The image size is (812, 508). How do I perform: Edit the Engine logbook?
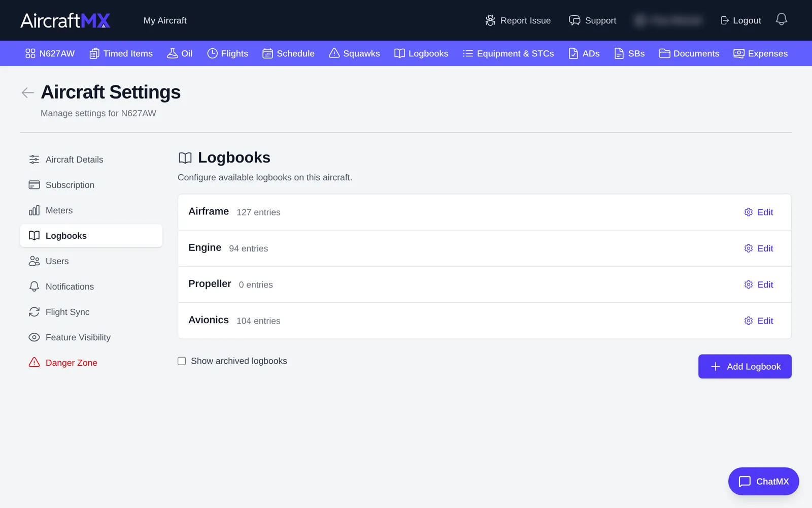click(x=759, y=248)
